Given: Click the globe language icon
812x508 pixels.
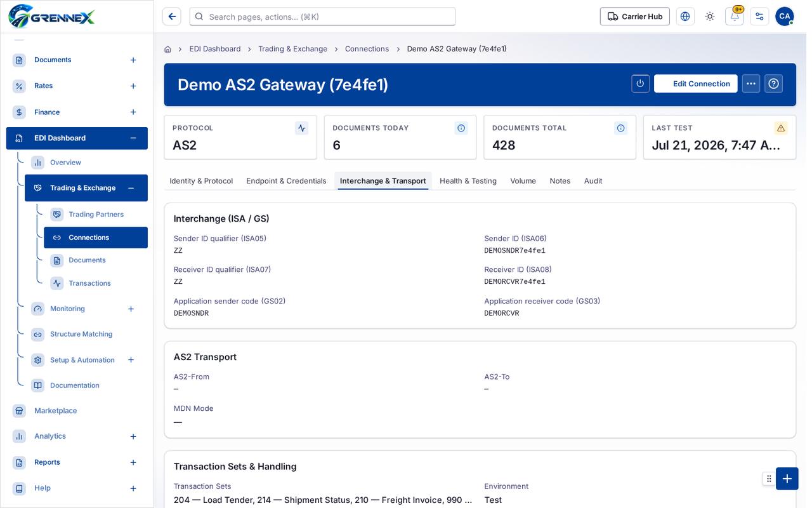Looking at the screenshot, I should click(685, 17).
